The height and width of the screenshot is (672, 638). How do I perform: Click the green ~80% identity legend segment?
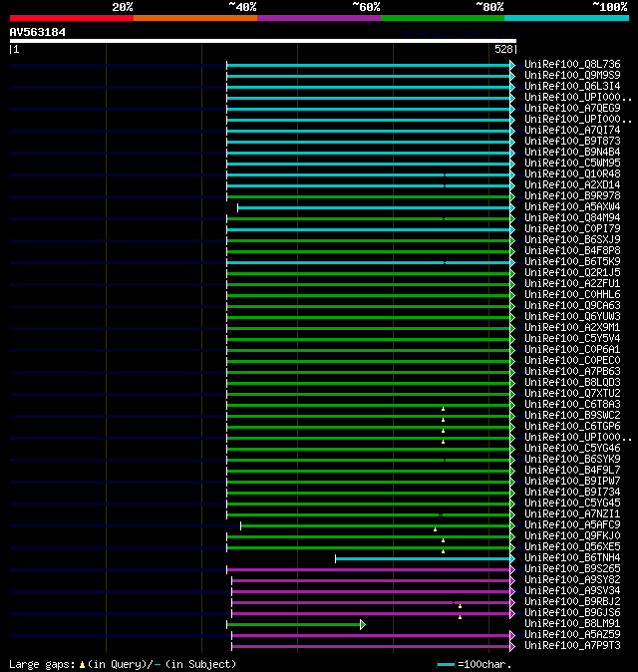tap(443, 18)
